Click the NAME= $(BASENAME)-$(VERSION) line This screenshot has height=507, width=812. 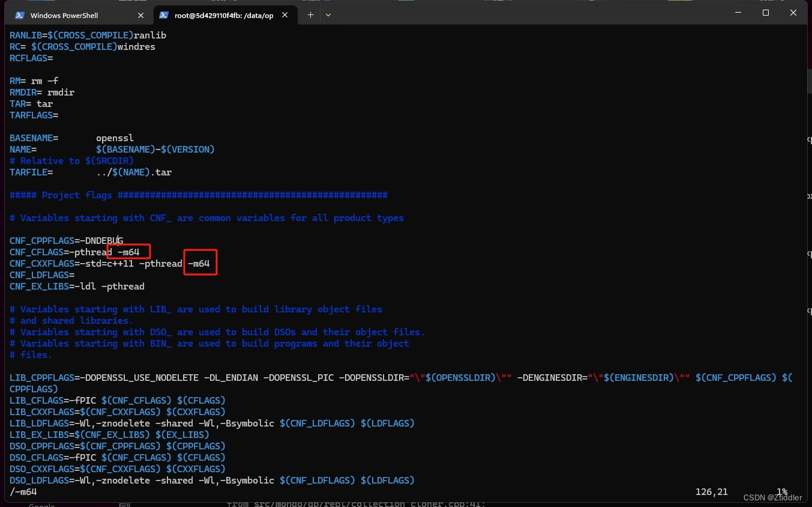pos(112,150)
